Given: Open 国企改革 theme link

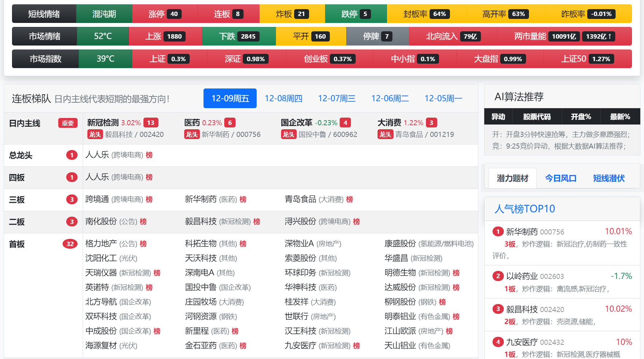Looking at the screenshot, I should pos(297,123).
